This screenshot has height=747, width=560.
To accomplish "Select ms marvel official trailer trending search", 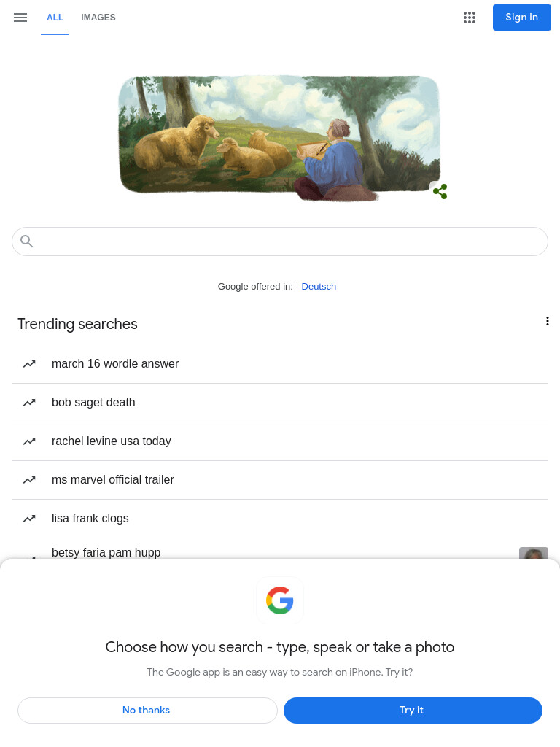I will [280, 480].
